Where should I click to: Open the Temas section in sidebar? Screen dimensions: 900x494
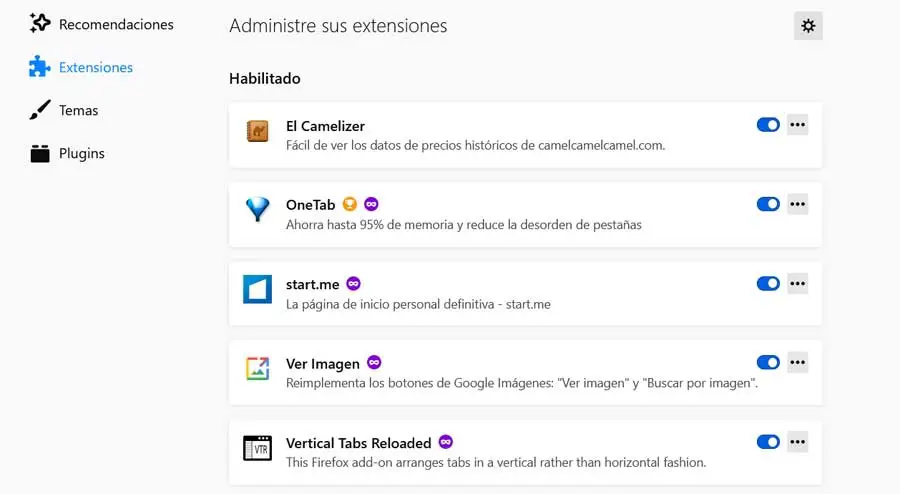pos(78,110)
